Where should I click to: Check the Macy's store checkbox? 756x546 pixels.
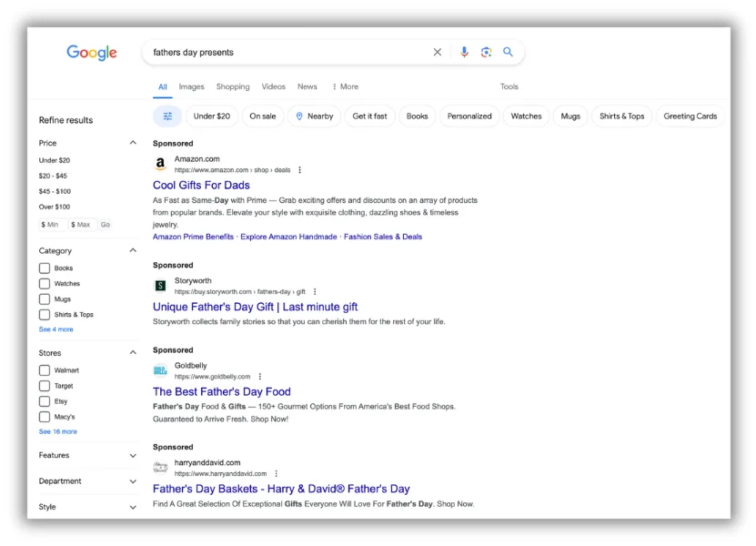pos(45,417)
